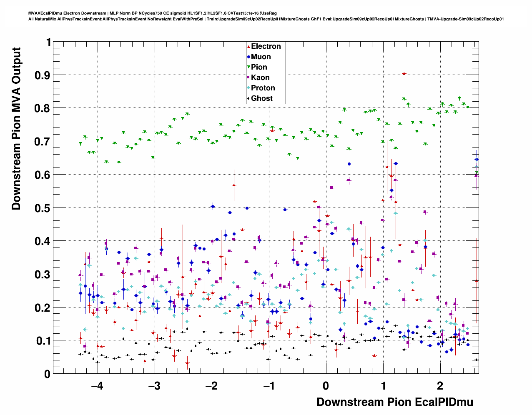Select the cyan Proton marker in legend
The image size is (532, 415).
point(248,88)
